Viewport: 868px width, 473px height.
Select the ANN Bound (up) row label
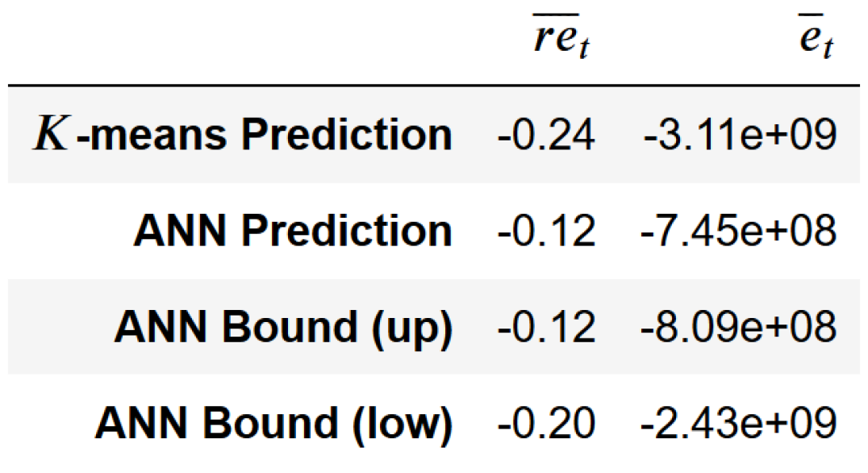(282, 327)
